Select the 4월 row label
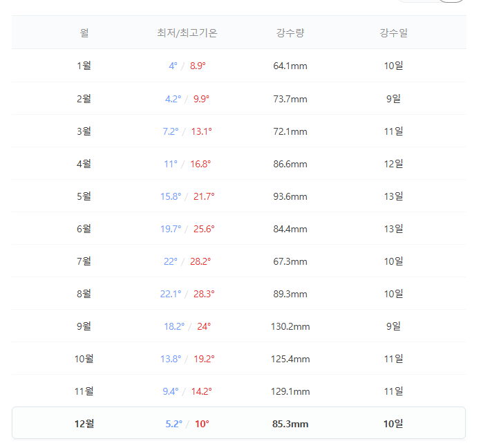Screen dimensions: 481x448 pyautogui.click(x=84, y=164)
